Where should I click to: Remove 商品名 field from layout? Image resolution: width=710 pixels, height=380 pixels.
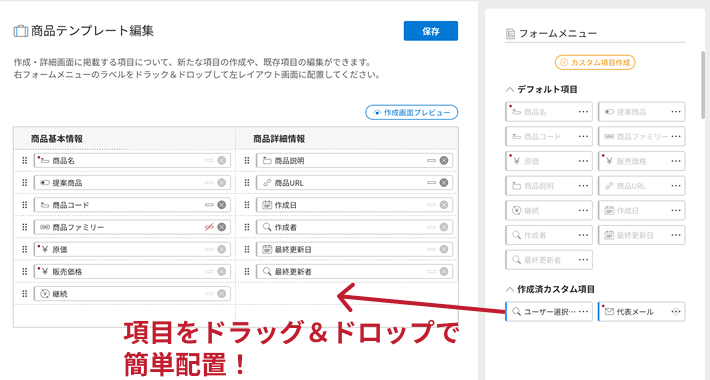(221, 160)
